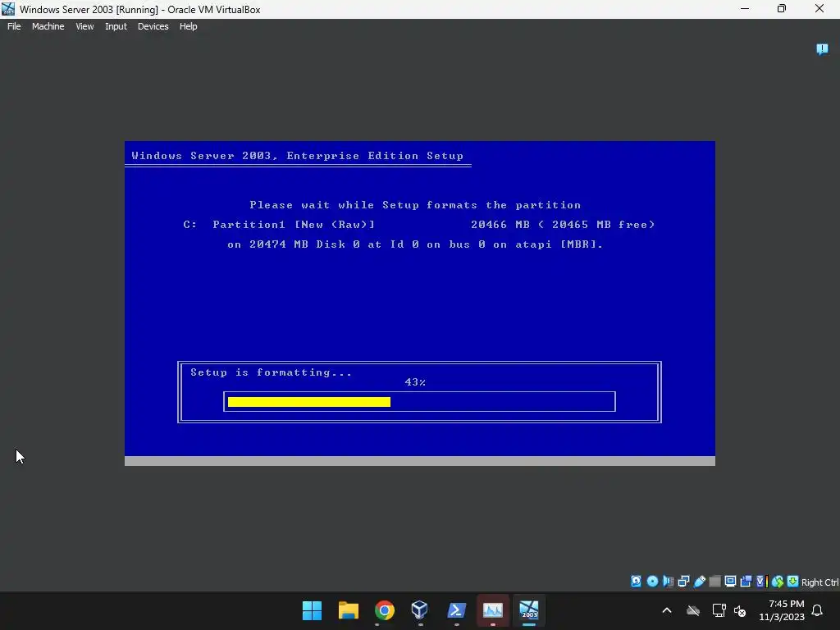Click the virtualization CPU load indicator
This screenshot has height=630, width=840.
(x=761, y=582)
